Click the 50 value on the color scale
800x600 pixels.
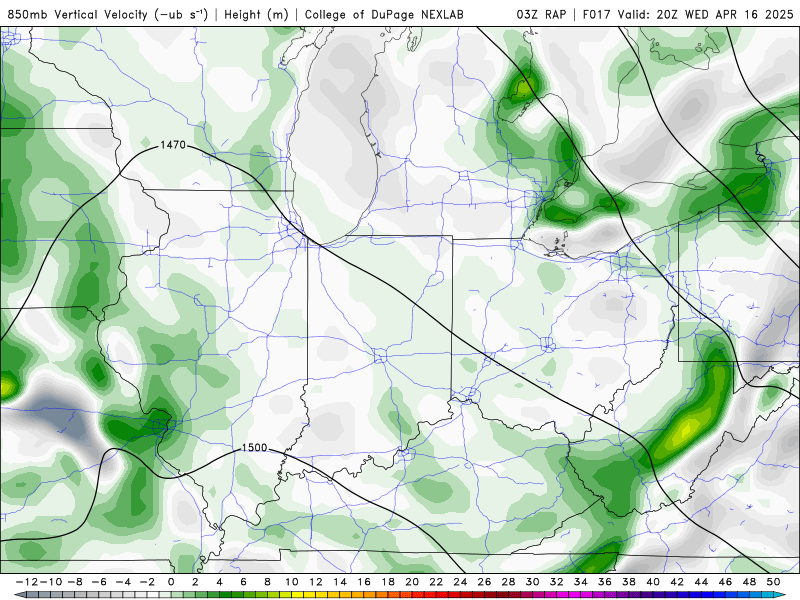tap(773, 582)
